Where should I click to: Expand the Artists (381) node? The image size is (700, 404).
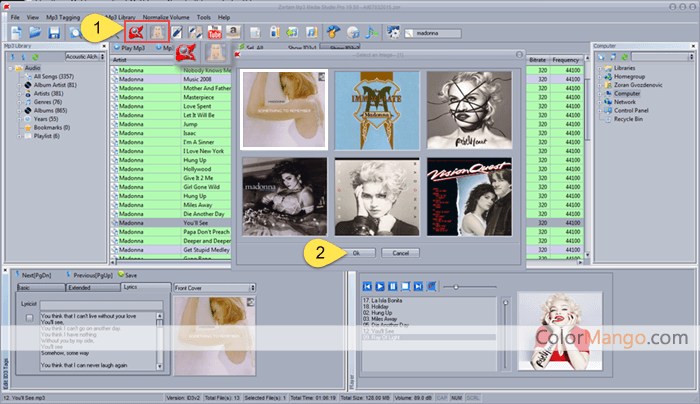tap(19, 94)
